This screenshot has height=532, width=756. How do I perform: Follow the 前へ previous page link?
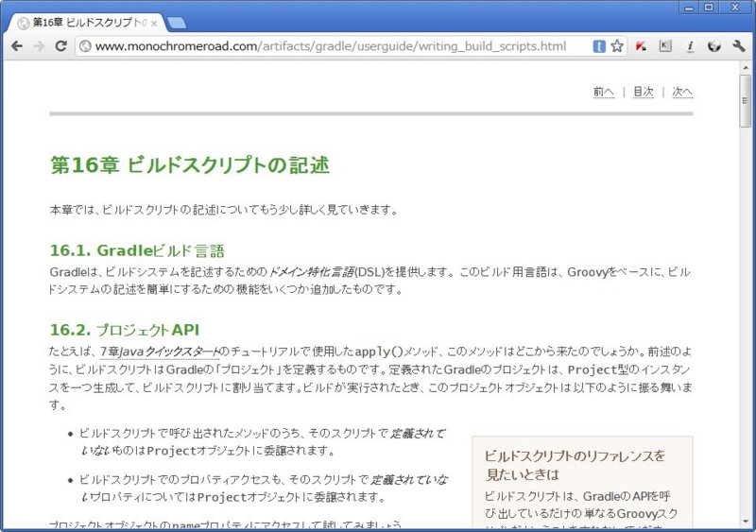click(604, 91)
